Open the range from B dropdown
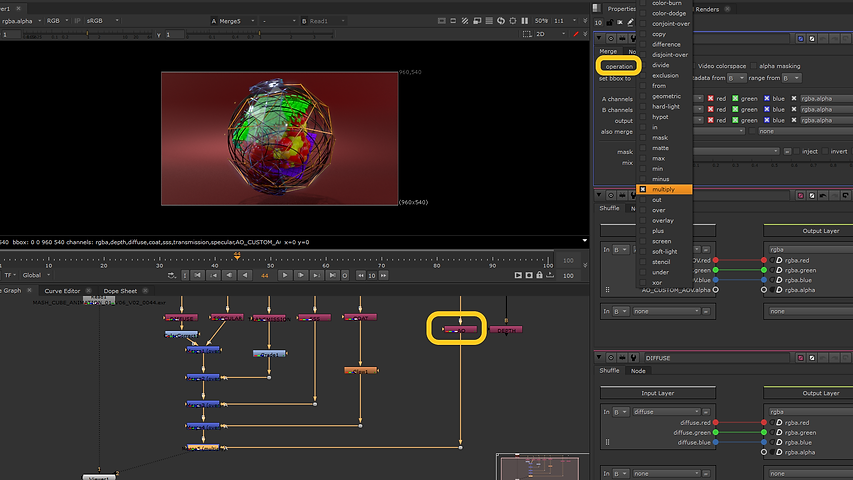Image resolution: width=853 pixels, height=480 pixels. pos(792,78)
